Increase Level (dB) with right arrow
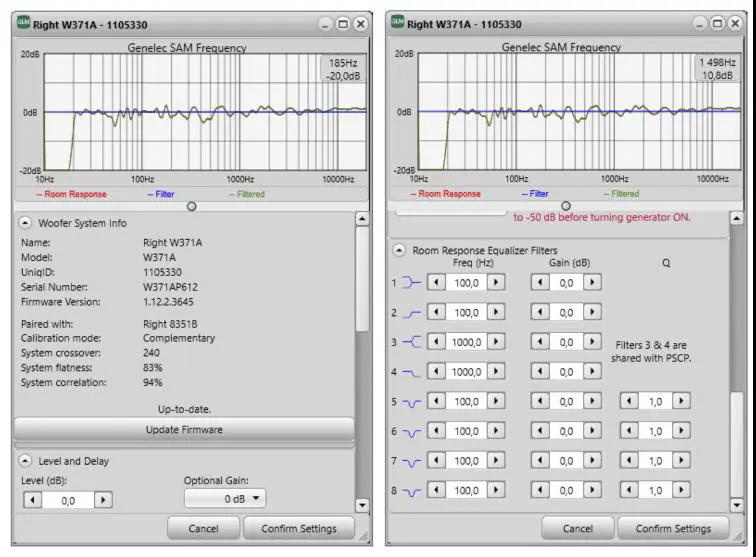The width and height of the screenshot is (756, 557). point(103,500)
